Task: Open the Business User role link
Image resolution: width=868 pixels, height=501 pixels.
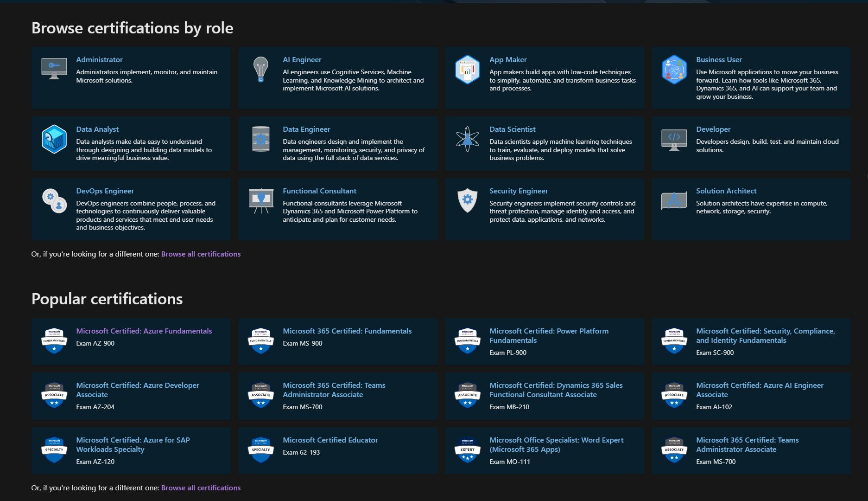Action: coord(719,60)
